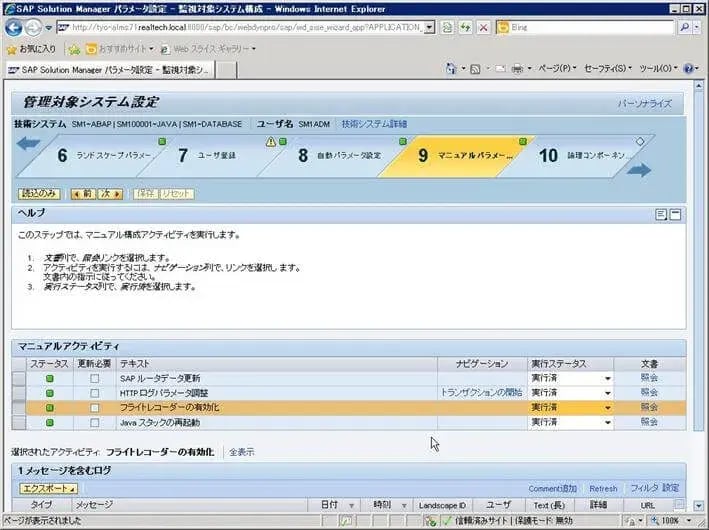The height and width of the screenshot is (530, 709).
Task: Collapse the ヘルプ panel with minimize icon
Action: pos(675,214)
